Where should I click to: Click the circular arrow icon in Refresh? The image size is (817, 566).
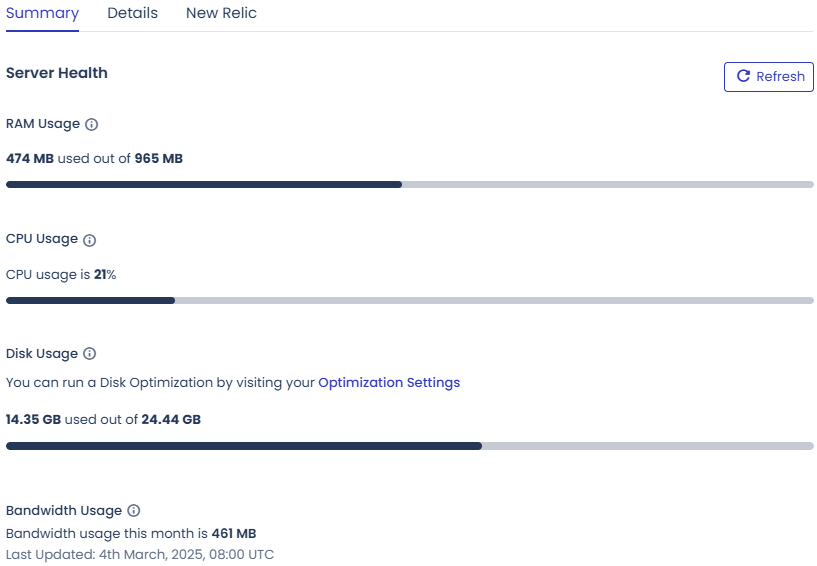(x=744, y=76)
